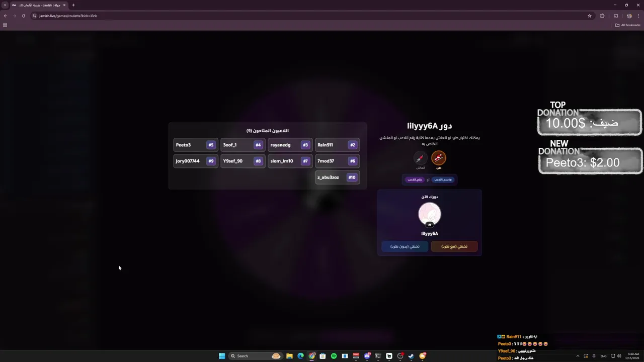Image resolution: width=644 pixels, height=362 pixels.
Task: Click the ENG language indicator
Action: tap(603, 356)
